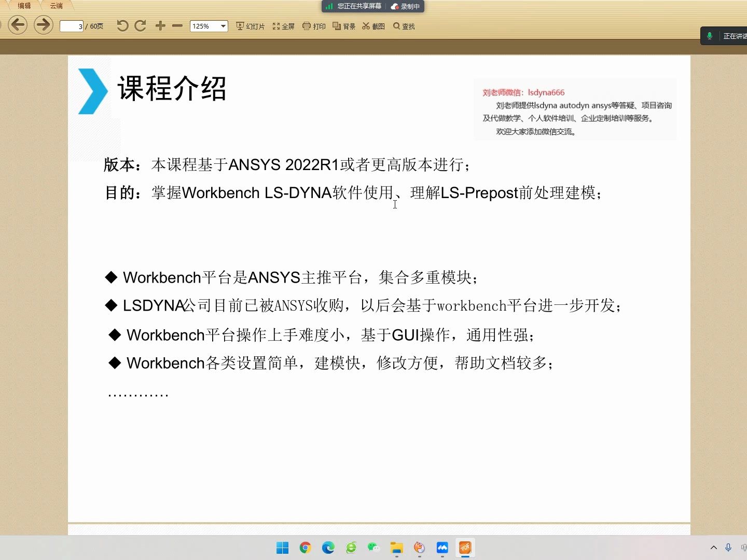The image size is (747, 560).
Task: Click the 目的 line about LS-Prepost
Action: (x=353, y=193)
